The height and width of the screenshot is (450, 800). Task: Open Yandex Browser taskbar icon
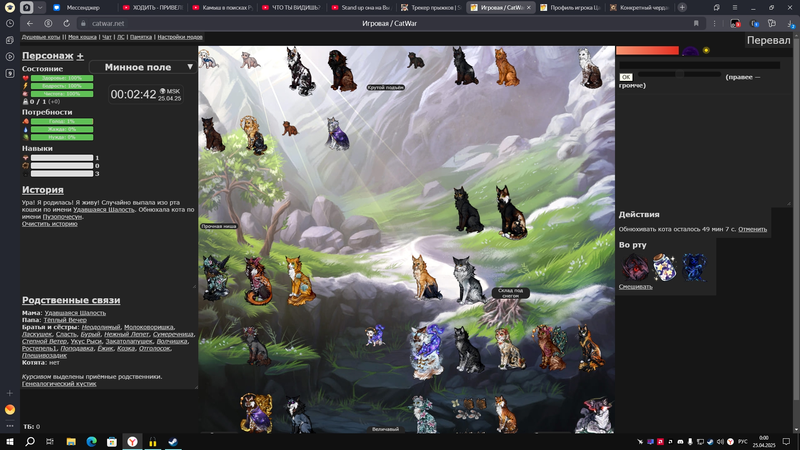click(x=132, y=442)
